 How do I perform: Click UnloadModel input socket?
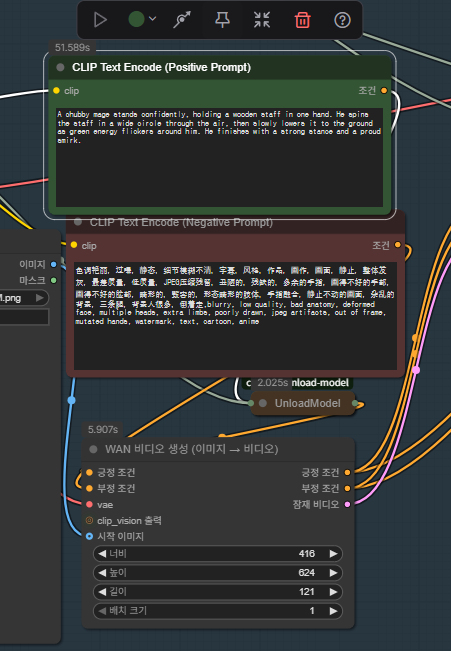click(x=251, y=403)
